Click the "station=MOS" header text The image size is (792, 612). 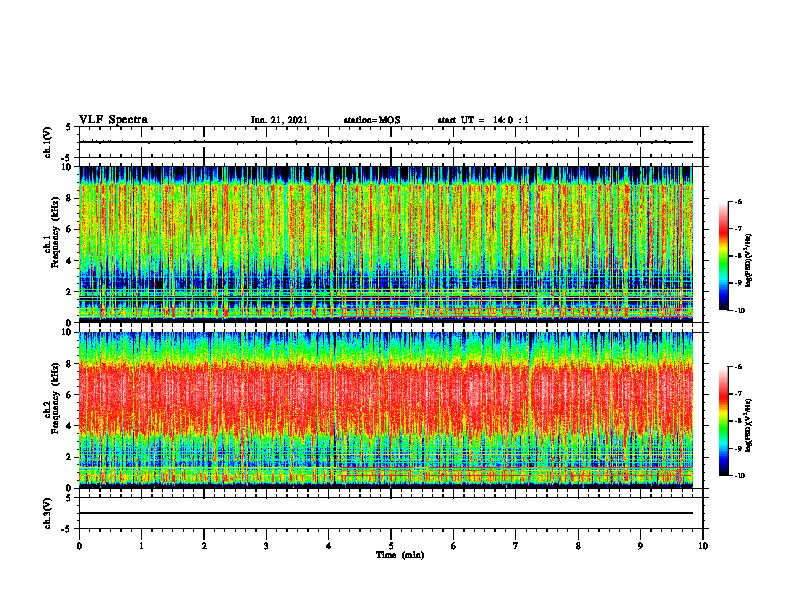tap(372, 120)
